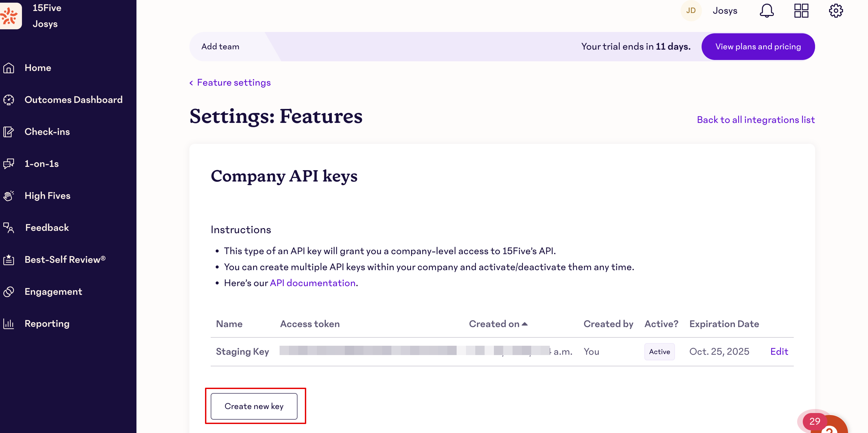Open Outcomes Dashboard in sidebar

click(x=73, y=100)
